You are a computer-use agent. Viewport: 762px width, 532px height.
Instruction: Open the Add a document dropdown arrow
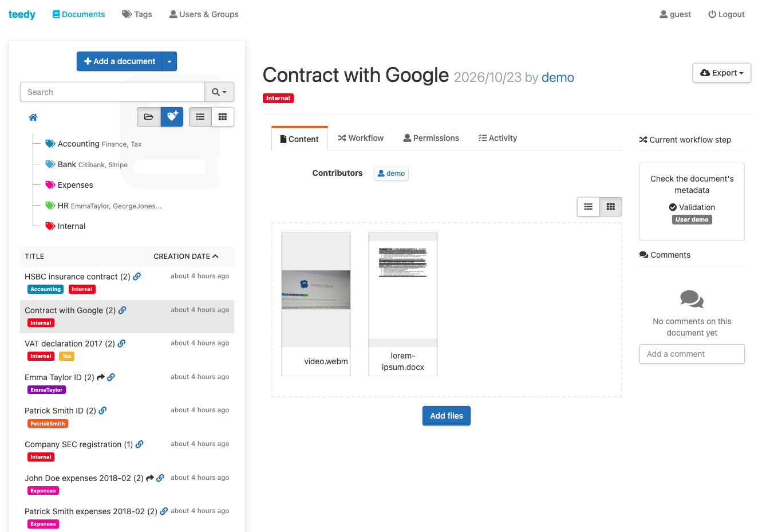tap(169, 61)
